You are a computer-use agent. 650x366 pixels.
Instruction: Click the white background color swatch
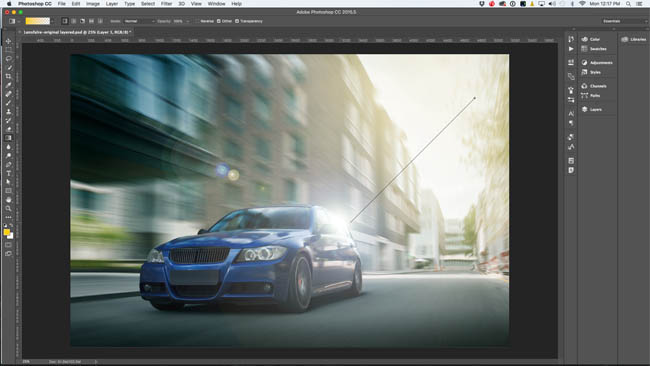point(12,237)
